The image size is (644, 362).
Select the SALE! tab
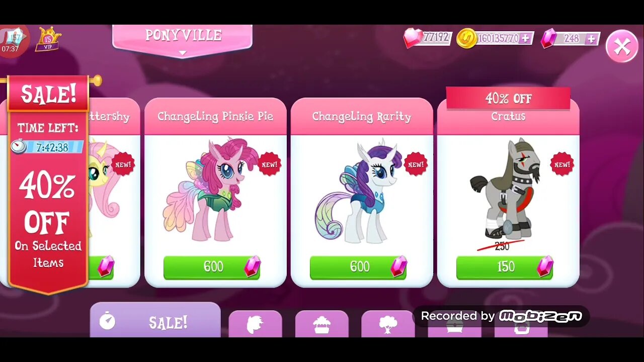tap(155, 322)
